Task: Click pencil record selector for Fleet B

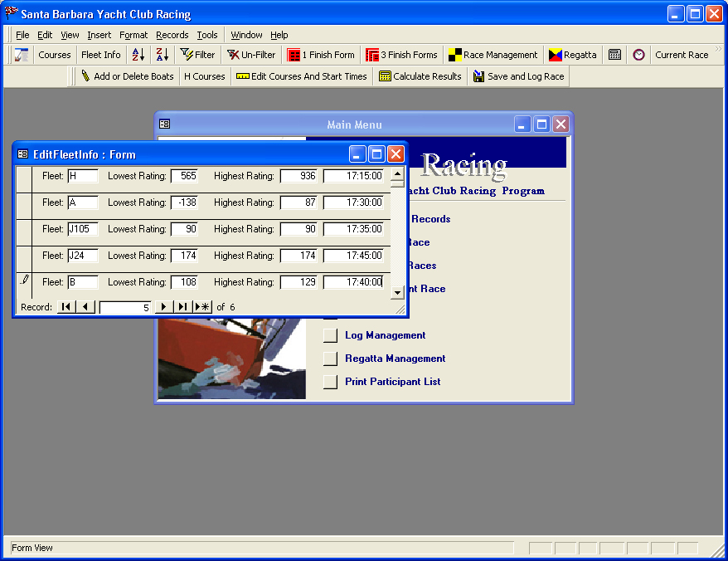Action: tap(24, 285)
